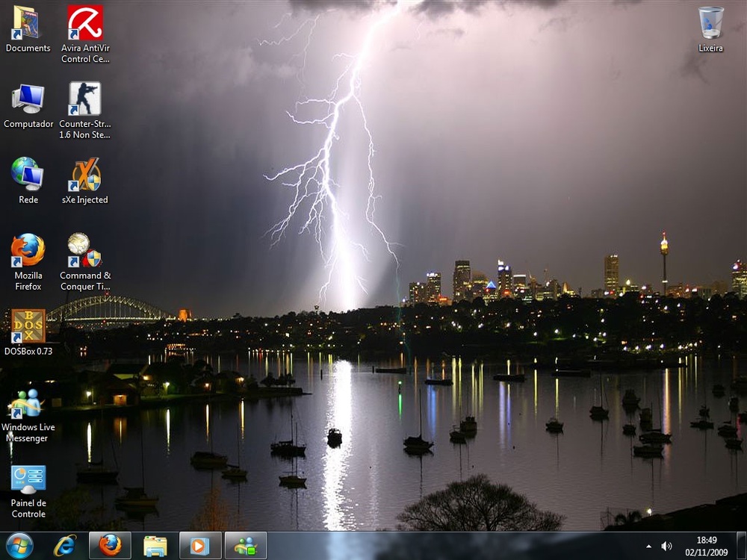This screenshot has width=747, height=560.
Task: Open the volume speaker control in tray
Action: coord(666,547)
